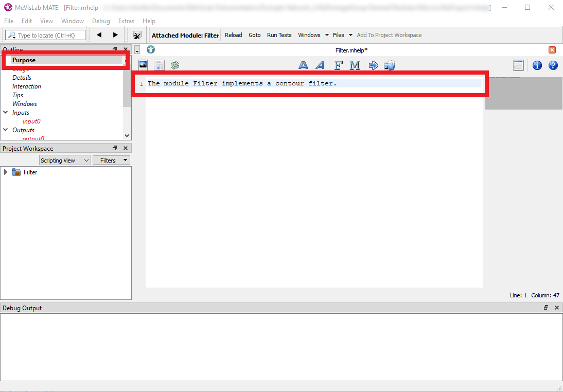Click the M module reference icon
This screenshot has width=563, height=392.
tap(355, 65)
